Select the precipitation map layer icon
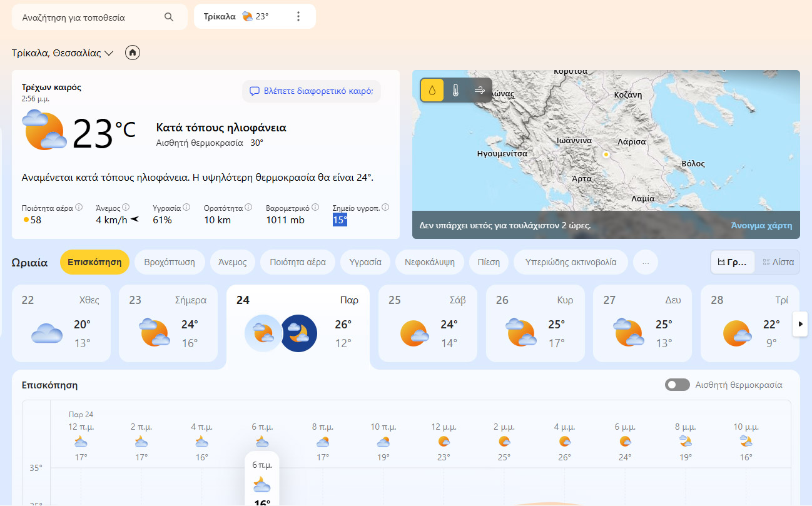This screenshot has height=506, width=812. (x=432, y=90)
